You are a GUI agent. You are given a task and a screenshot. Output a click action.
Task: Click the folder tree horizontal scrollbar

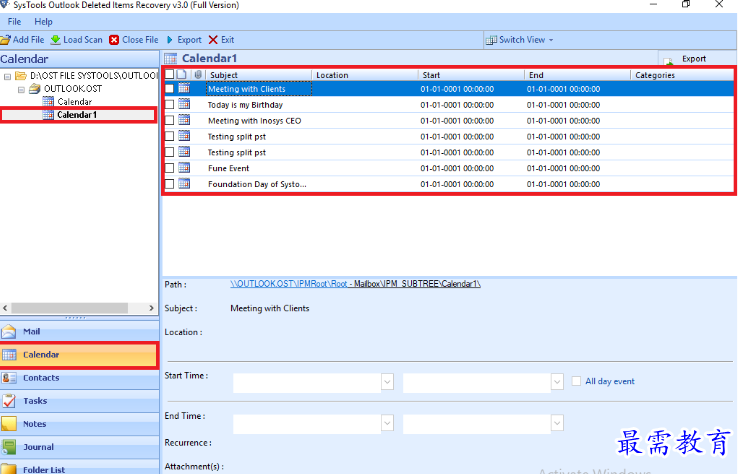69,308
